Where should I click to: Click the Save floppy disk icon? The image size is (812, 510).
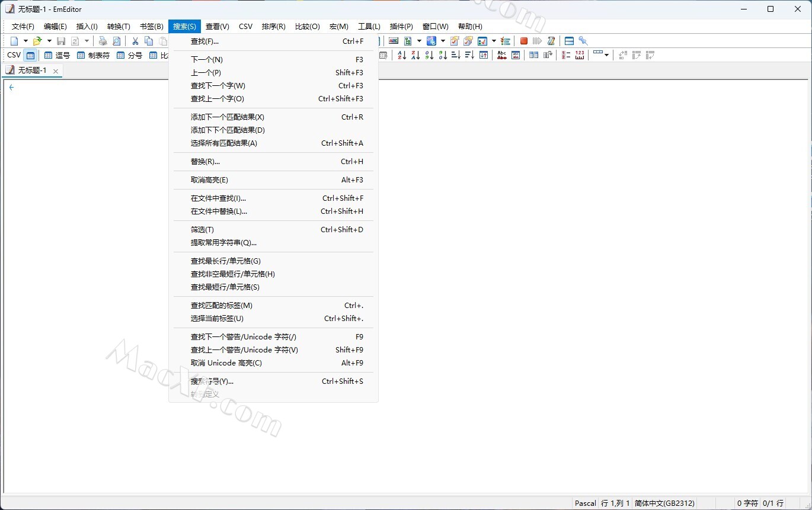pyautogui.click(x=61, y=41)
